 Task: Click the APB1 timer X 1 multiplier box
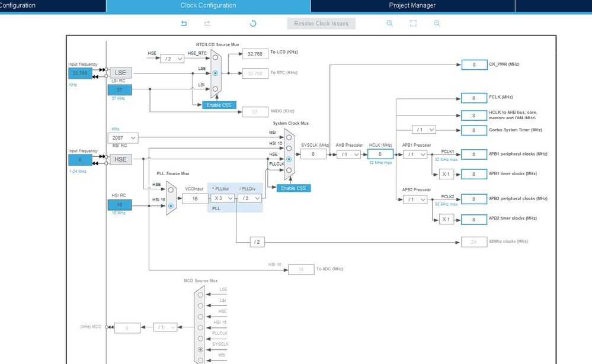[446, 174]
